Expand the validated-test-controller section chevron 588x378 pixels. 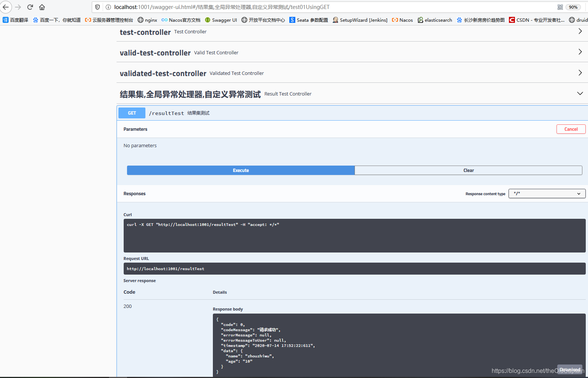(580, 73)
